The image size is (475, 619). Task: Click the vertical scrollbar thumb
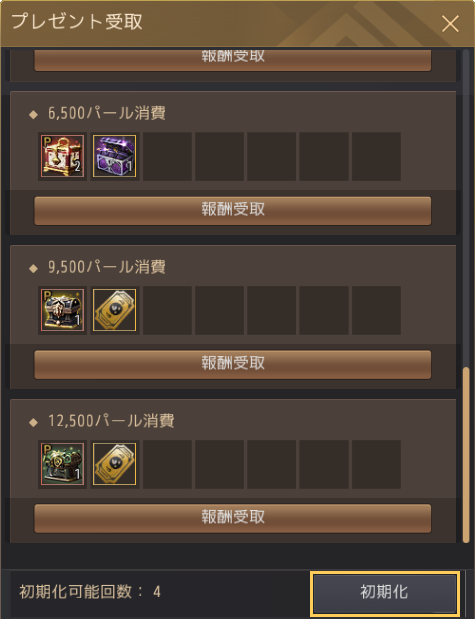[466, 455]
